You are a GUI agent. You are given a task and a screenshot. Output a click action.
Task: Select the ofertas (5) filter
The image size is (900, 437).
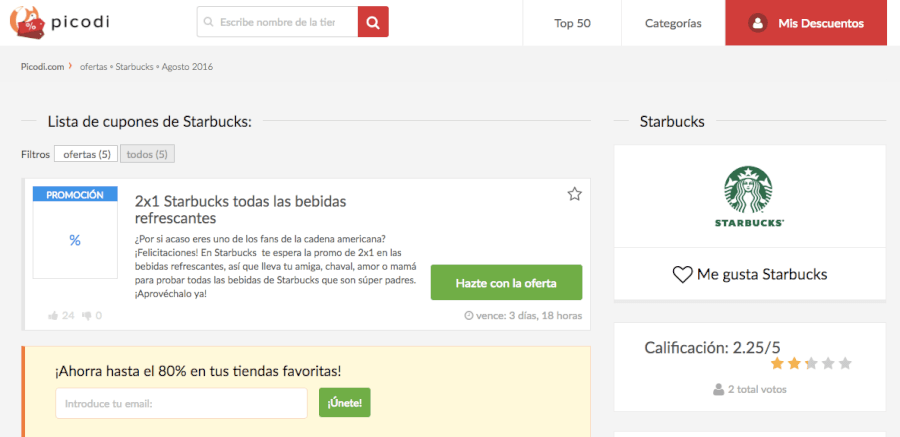coord(85,154)
